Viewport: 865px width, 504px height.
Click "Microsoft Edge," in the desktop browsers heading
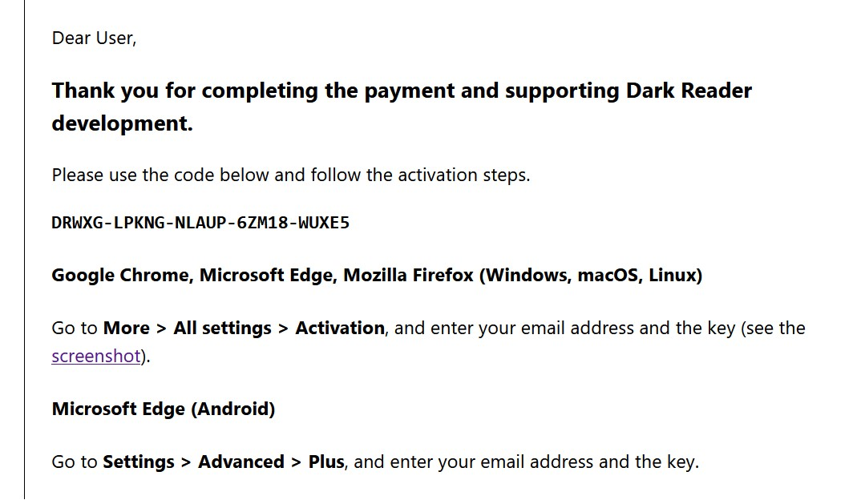(268, 276)
